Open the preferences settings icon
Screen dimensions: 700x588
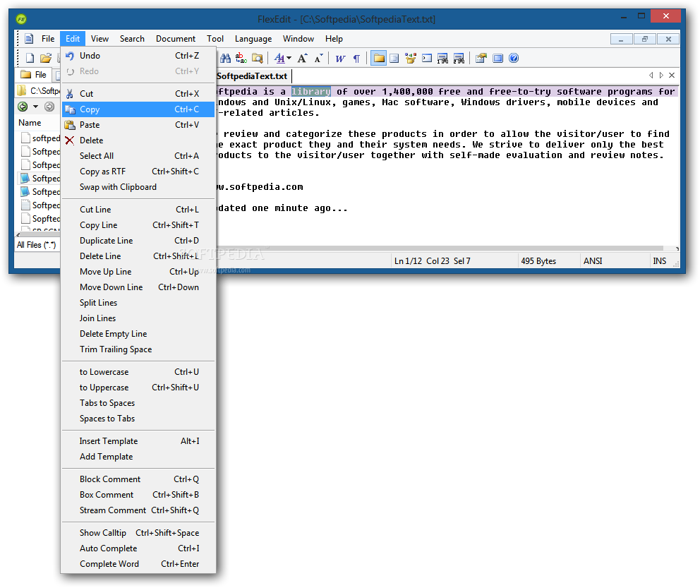(x=481, y=58)
